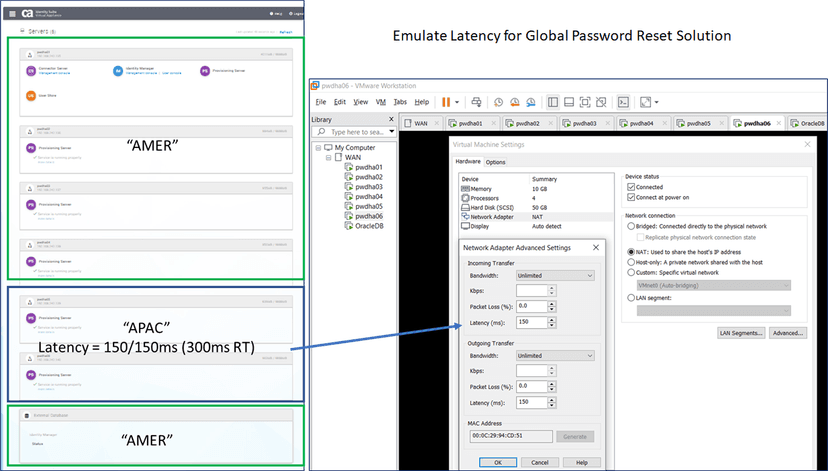The height and width of the screenshot is (471, 828).
Task: Switch to the Options tab
Action: pyautogui.click(x=496, y=162)
